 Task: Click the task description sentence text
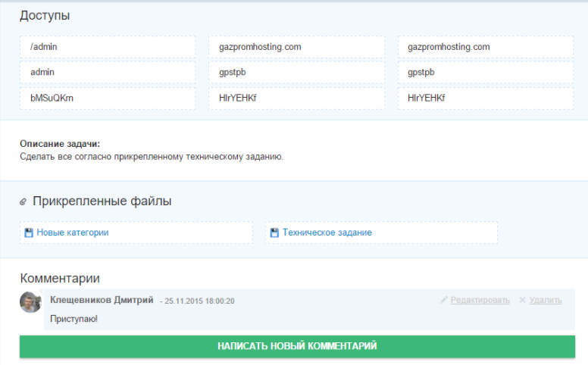[152, 157]
